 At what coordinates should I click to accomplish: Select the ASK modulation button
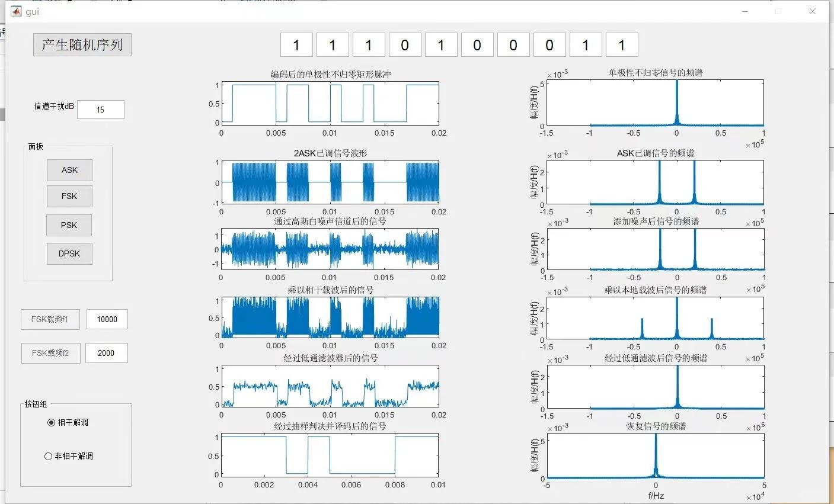pyautogui.click(x=69, y=170)
